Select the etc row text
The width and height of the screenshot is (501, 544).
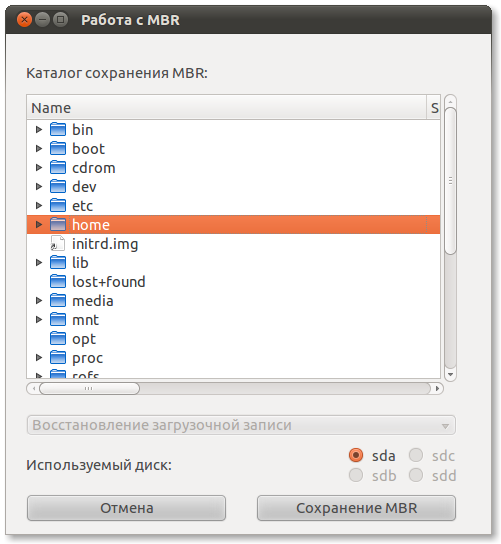click(82, 206)
